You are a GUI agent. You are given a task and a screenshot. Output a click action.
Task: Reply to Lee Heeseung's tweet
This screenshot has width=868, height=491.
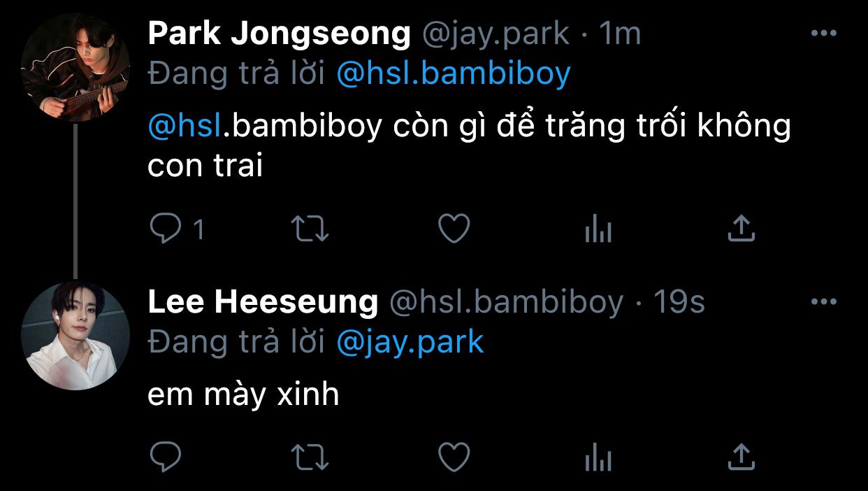point(166,458)
